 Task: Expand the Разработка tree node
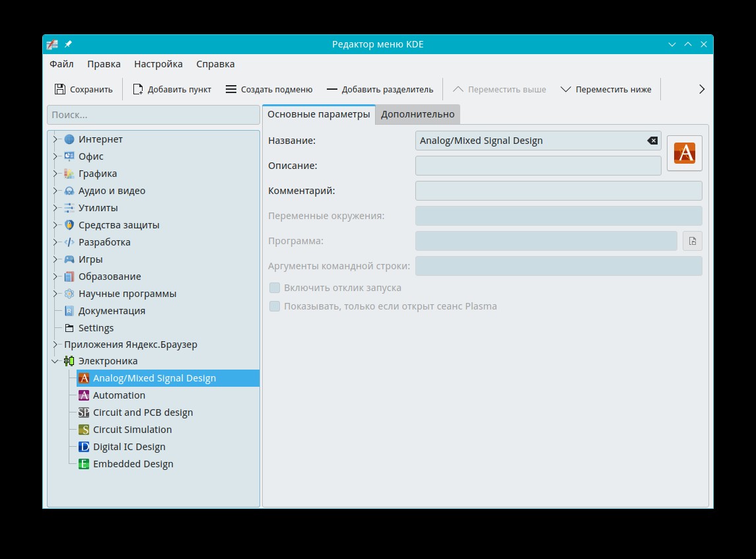55,242
